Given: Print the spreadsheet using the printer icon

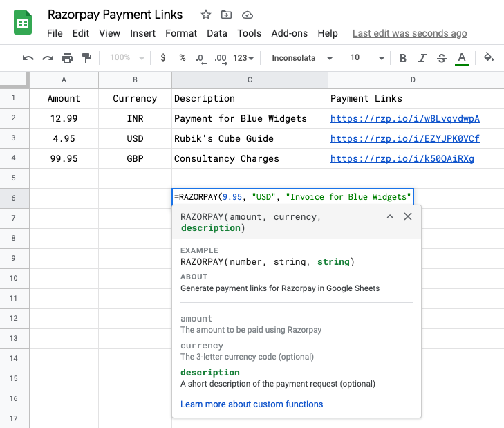Looking at the screenshot, I should [67, 58].
